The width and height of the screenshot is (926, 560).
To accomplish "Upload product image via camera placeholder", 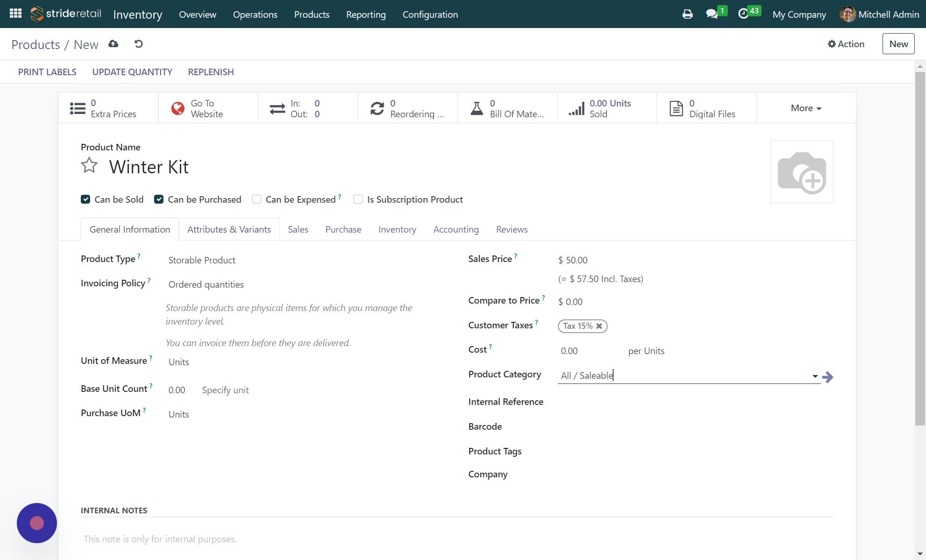I will (802, 171).
